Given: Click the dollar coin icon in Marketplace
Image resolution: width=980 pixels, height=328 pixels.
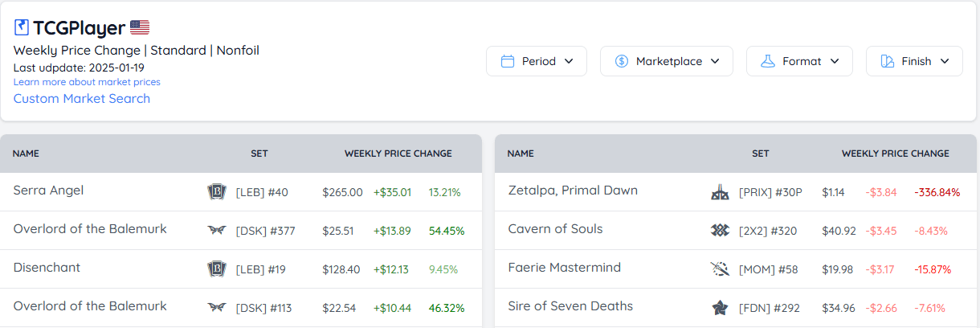Looking at the screenshot, I should (x=622, y=61).
